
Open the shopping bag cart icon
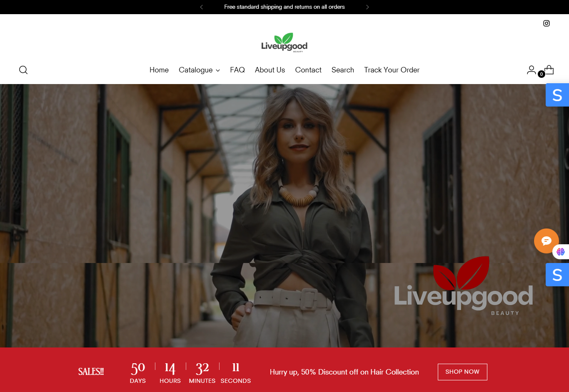click(549, 69)
